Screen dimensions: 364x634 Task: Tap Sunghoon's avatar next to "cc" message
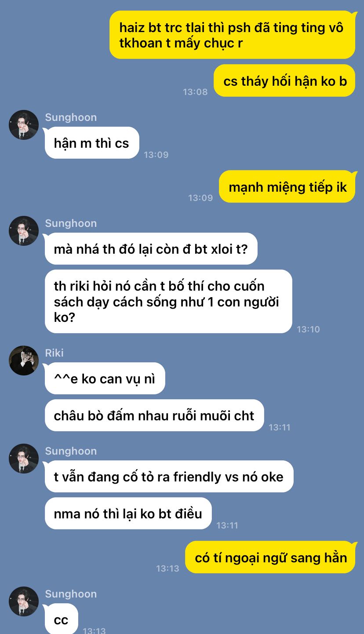(x=24, y=601)
